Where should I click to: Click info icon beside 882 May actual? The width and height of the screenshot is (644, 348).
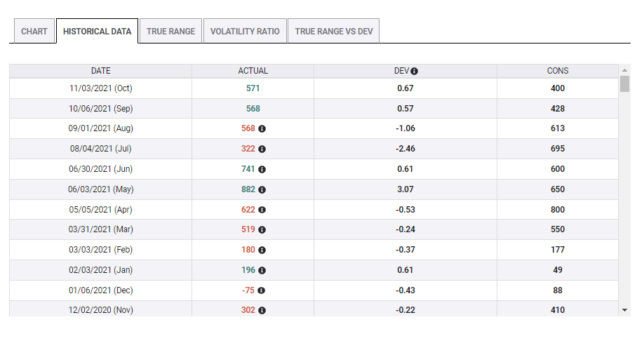(x=262, y=189)
